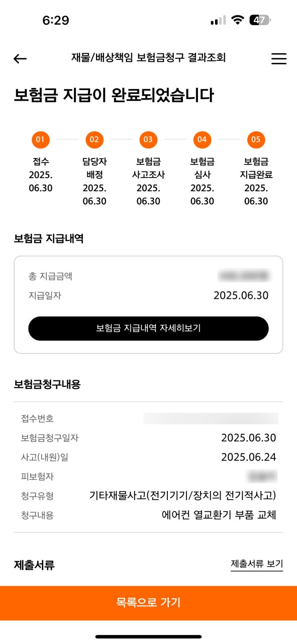Select step 02 담당자 배정 circle
The width and height of the screenshot is (297, 644).
coord(94,139)
